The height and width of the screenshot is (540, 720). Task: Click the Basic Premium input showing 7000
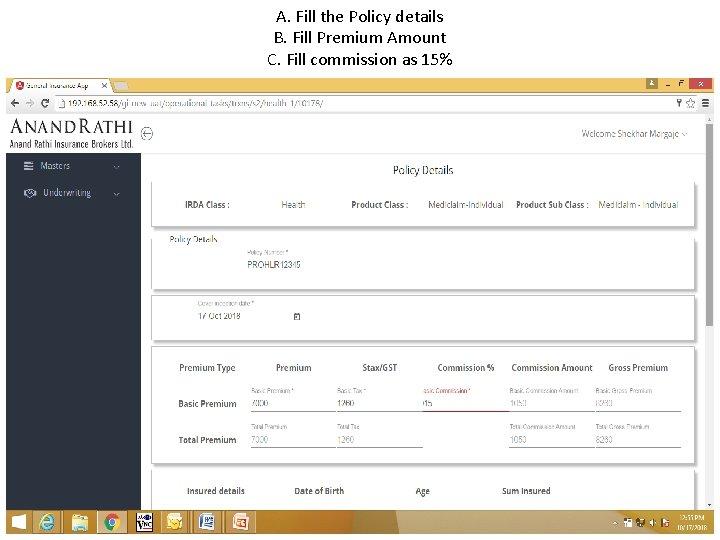293,403
